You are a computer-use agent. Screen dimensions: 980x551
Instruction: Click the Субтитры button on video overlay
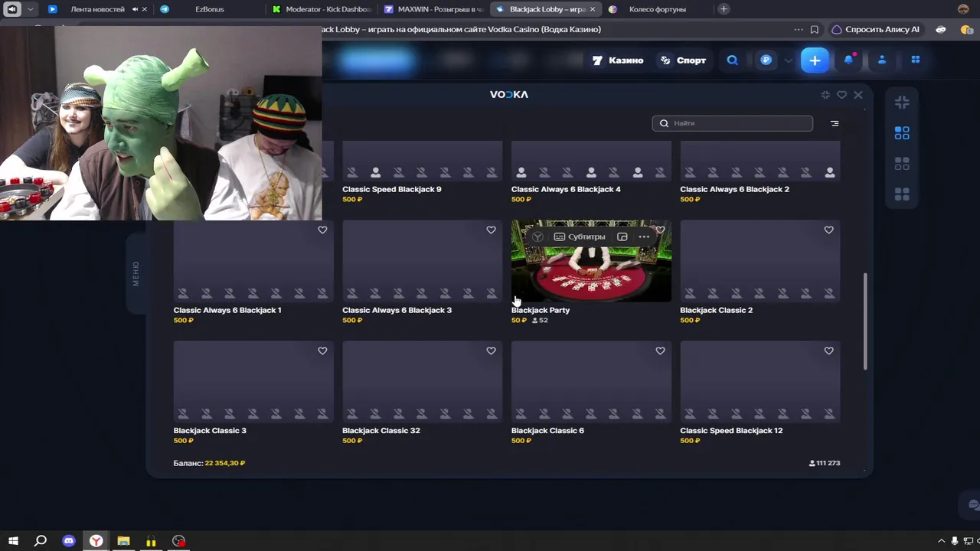580,237
